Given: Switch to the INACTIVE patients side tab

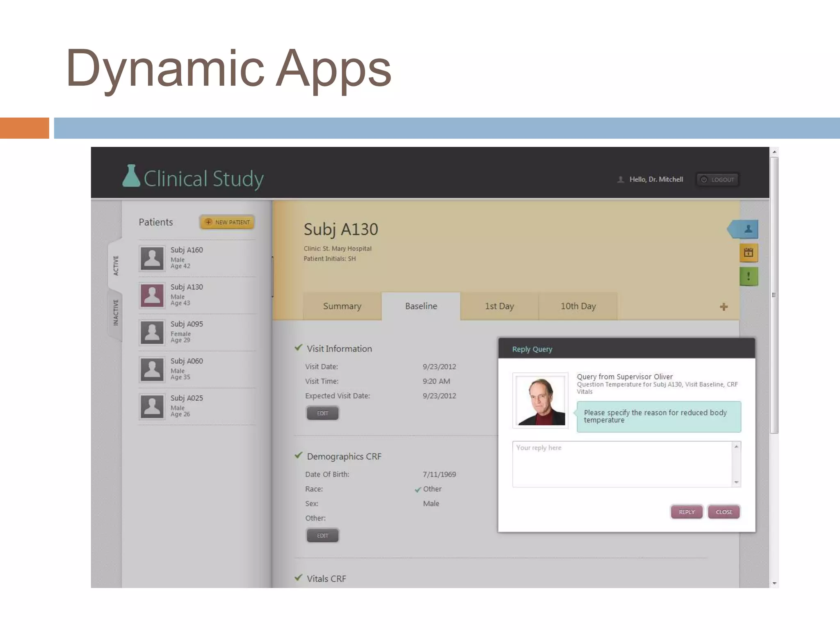Looking at the screenshot, I should click(x=116, y=313).
